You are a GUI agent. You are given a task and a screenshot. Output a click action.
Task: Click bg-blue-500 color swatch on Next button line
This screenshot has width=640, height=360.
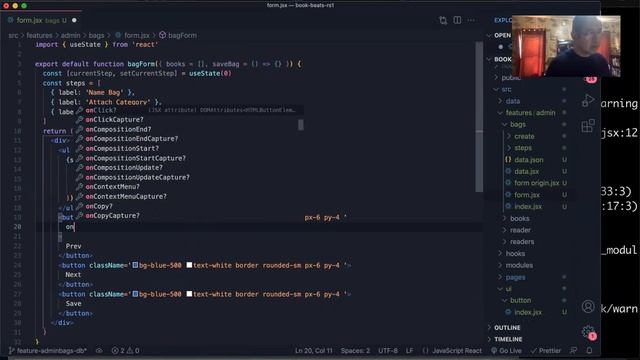(x=135, y=265)
